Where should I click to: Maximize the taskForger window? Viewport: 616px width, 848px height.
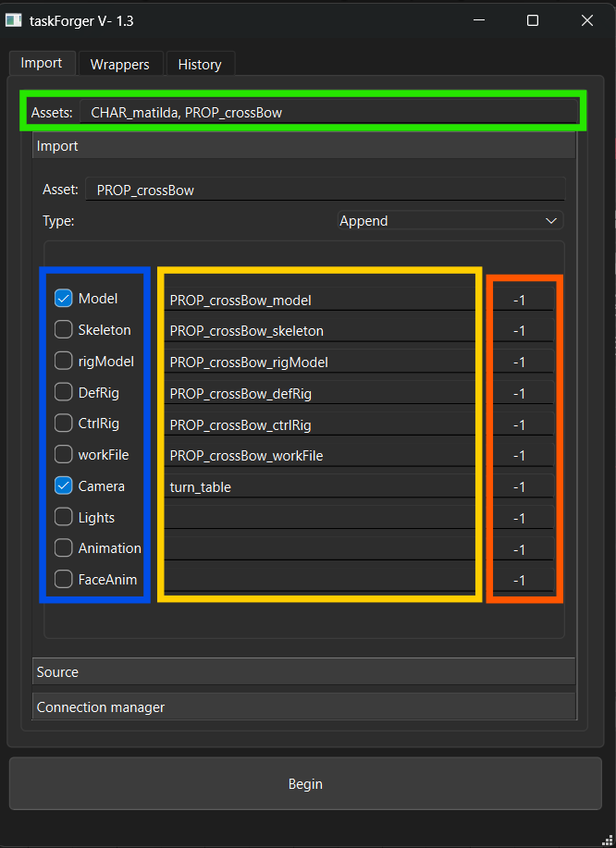533,20
